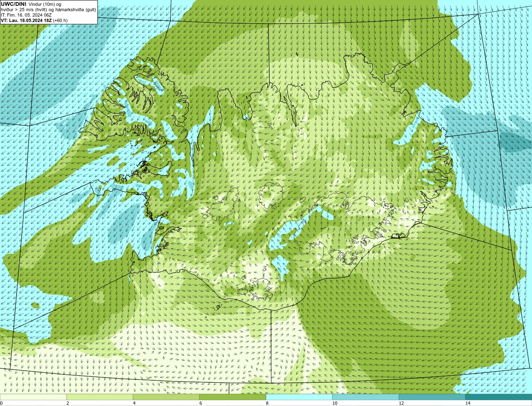Click the legend scale label '6'

tap(200, 403)
